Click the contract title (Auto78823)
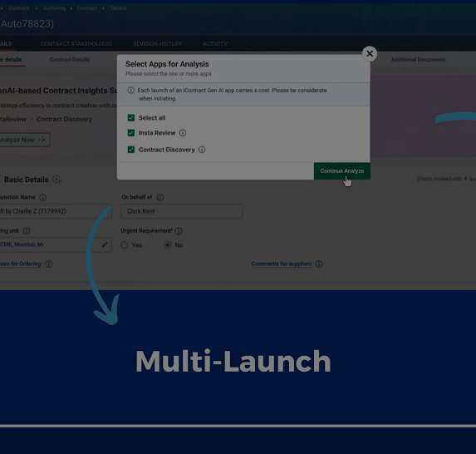Viewport: 476px width, 454px height. tap(27, 24)
